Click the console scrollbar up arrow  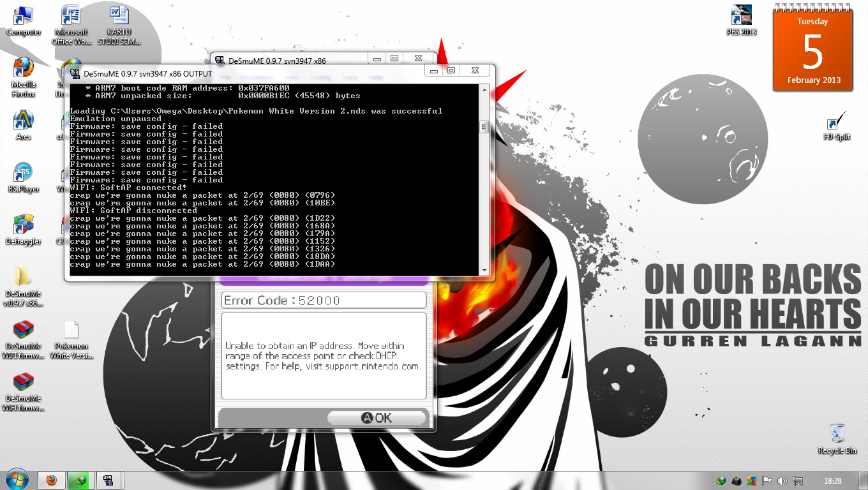click(484, 89)
